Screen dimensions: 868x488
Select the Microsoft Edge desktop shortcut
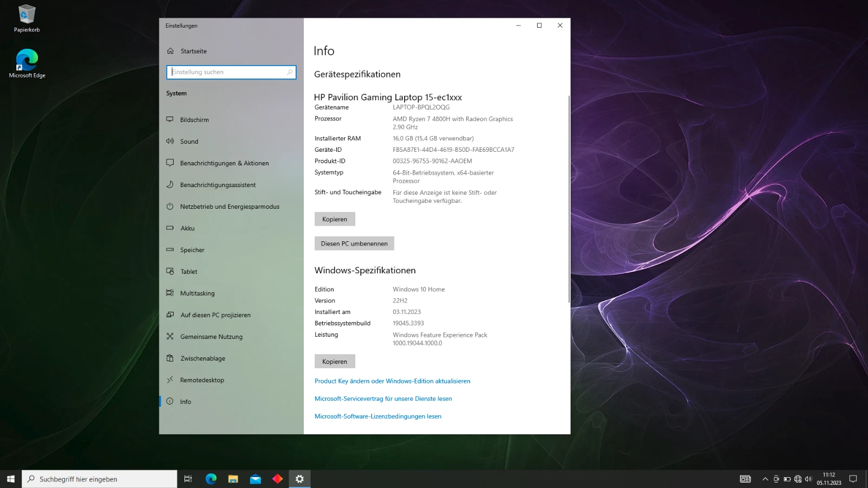pos(27,63)
